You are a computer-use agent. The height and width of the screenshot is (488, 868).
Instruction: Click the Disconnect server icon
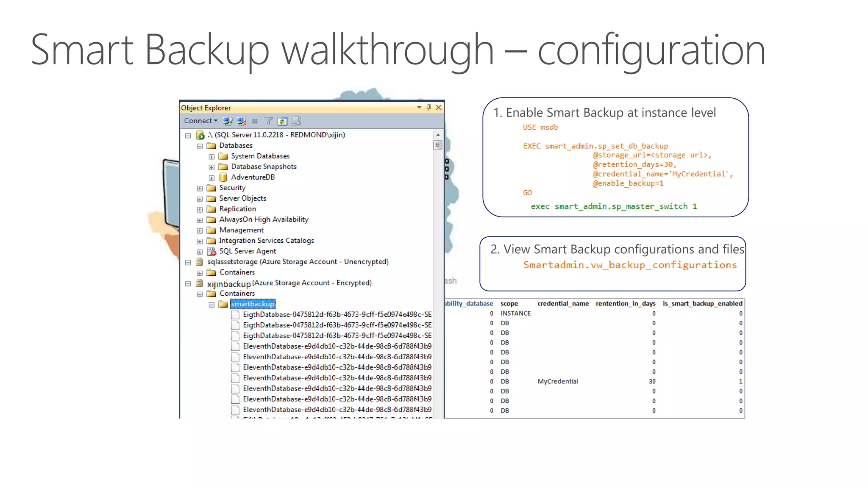[242, 121]
